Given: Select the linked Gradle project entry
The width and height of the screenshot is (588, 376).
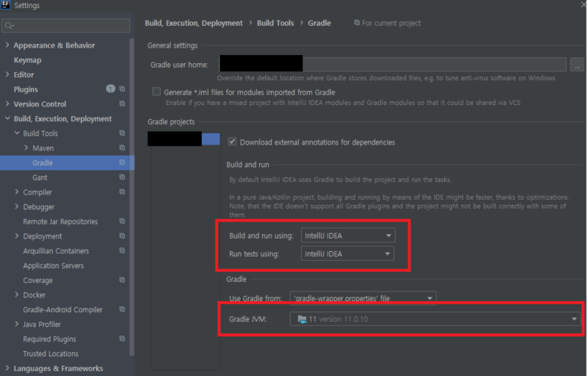Looking at the screenshot, I should [x=184, y=139].
